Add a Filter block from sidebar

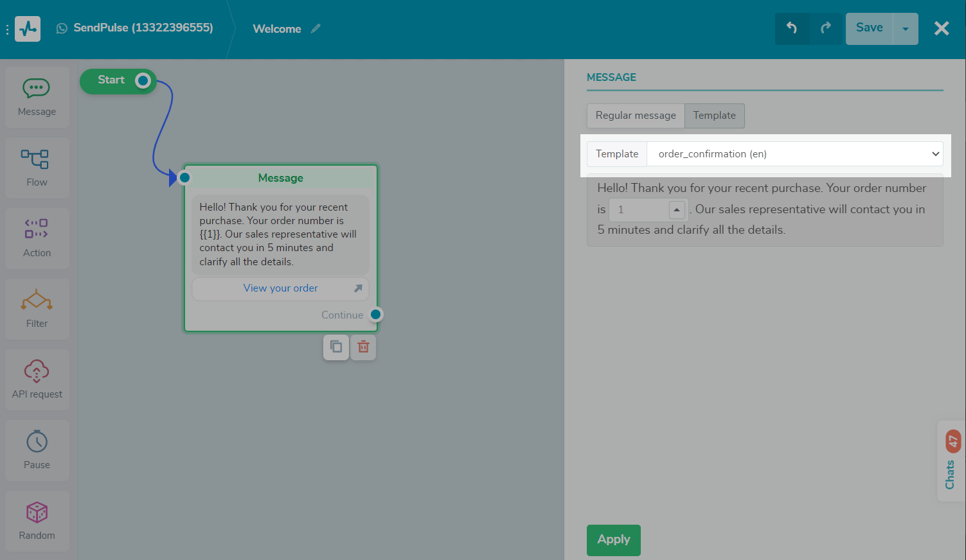coord(37,309)
